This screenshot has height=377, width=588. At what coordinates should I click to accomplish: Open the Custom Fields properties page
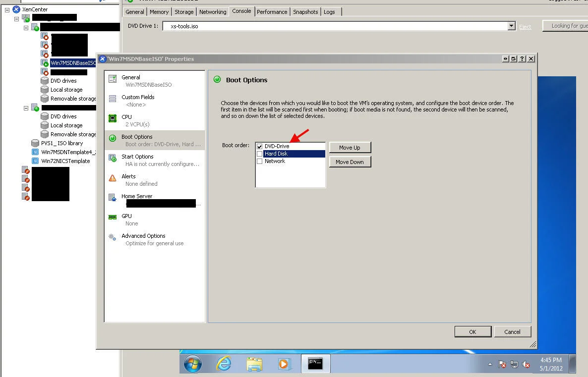(x=155, y=101)
